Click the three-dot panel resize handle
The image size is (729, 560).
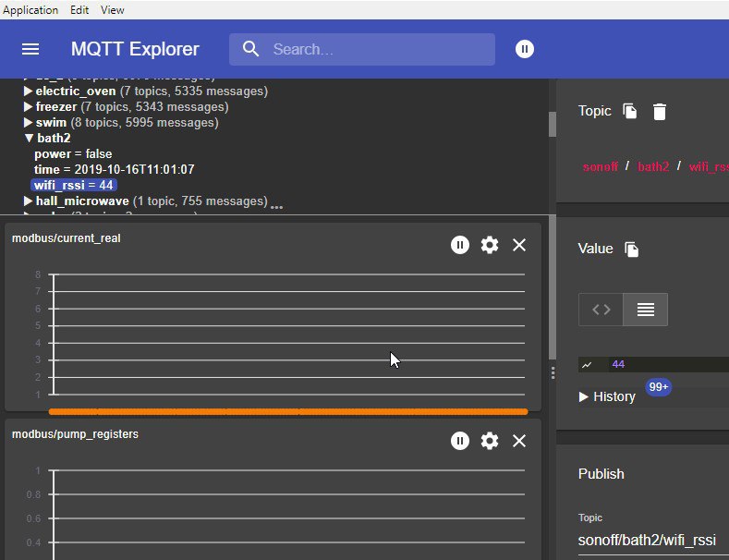(553, 373)
